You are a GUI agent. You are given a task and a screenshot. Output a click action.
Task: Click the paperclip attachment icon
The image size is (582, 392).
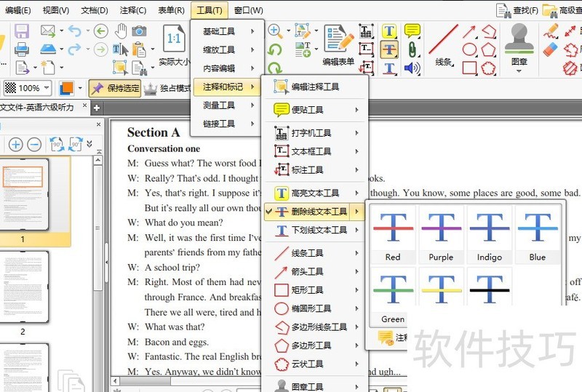412,49
